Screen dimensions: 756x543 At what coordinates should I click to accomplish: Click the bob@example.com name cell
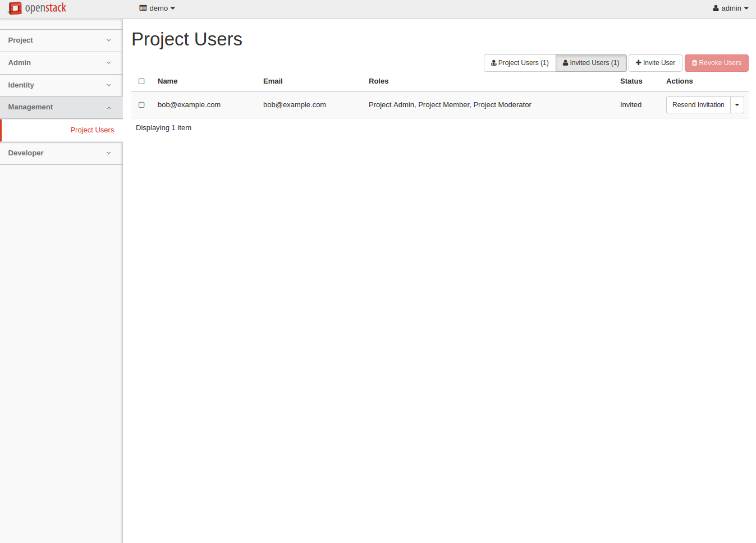[189, 105]
